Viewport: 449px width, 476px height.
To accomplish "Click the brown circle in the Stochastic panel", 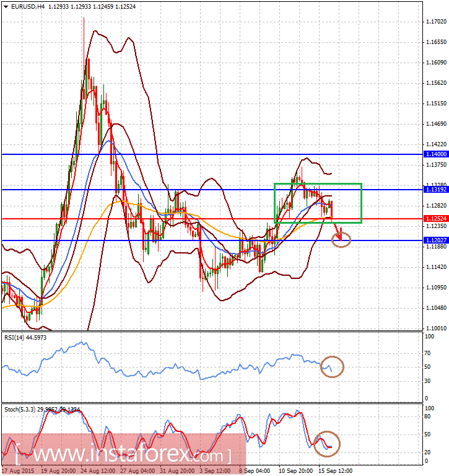I will click(x=326, y=441).
